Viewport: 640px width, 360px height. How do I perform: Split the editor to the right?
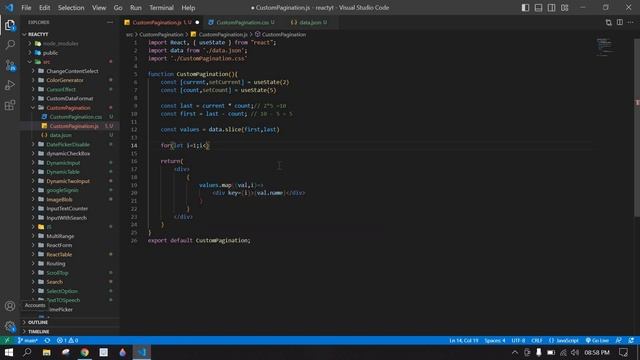(620, 22)
